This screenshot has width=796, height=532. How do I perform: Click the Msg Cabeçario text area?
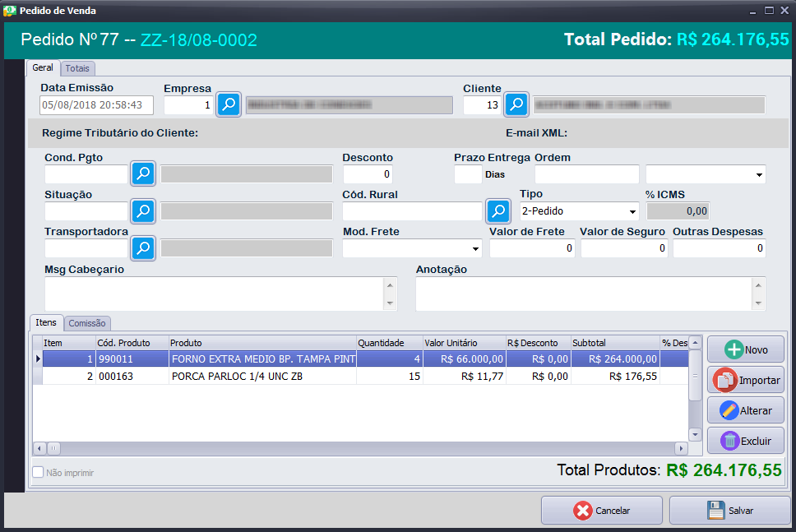(215, 294)
